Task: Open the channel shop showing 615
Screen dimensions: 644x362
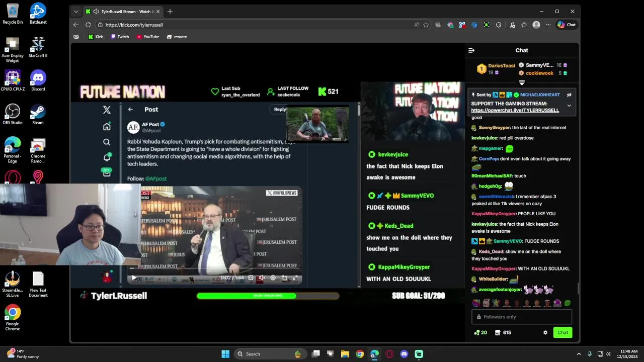Action: pos(503,332)
